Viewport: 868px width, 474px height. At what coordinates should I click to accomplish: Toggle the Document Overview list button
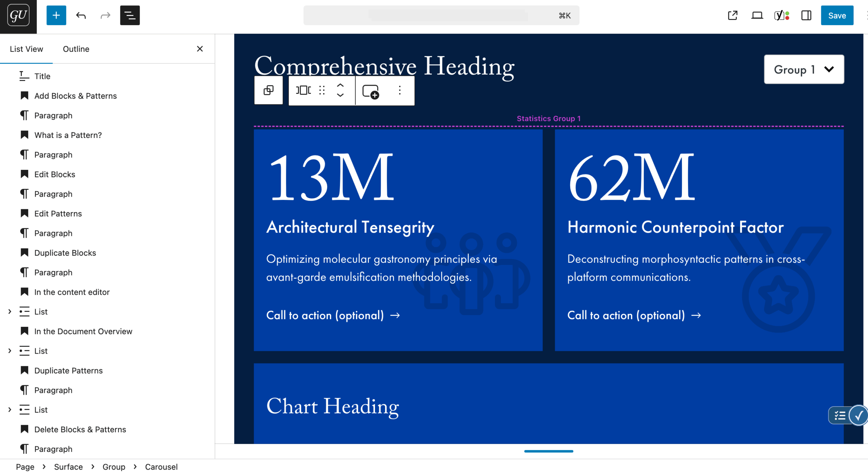pyautogui.click(x=130, y=15)
